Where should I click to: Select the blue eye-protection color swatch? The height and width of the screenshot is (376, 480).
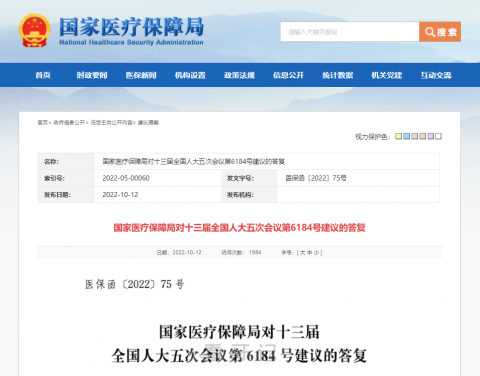click(x=406, y=136)
